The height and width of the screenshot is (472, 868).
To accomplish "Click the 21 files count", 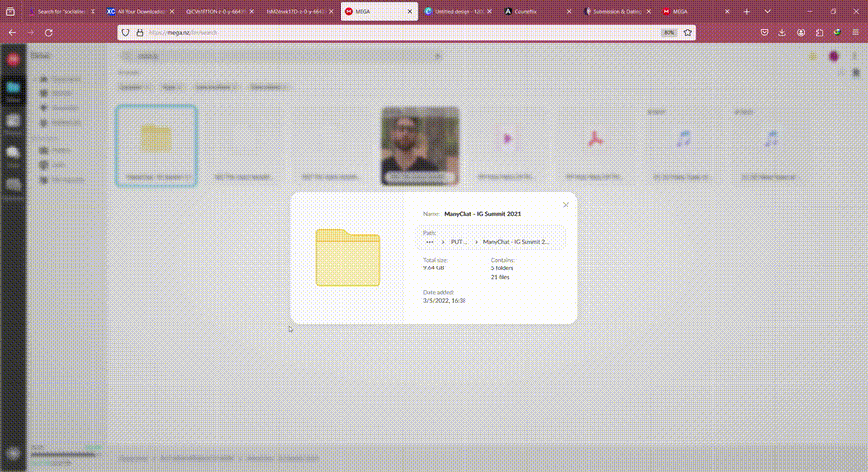I will coord(500,277).
